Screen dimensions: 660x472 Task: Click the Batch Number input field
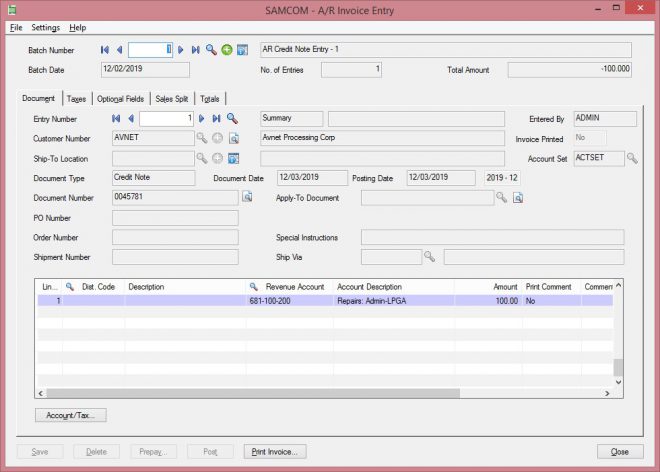click(x=150, y=50)
